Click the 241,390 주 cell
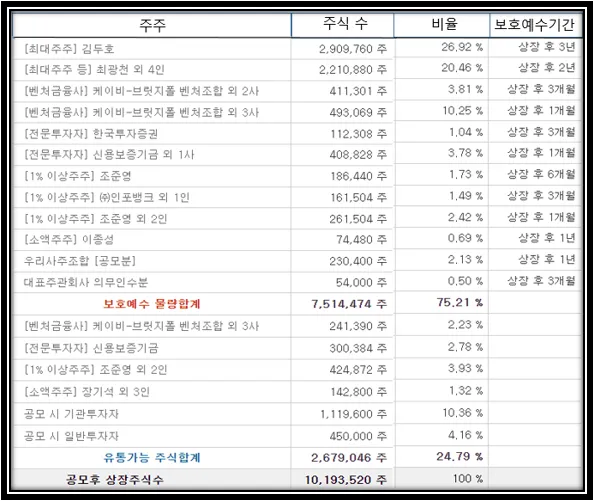593x501 pixels. 358,326
